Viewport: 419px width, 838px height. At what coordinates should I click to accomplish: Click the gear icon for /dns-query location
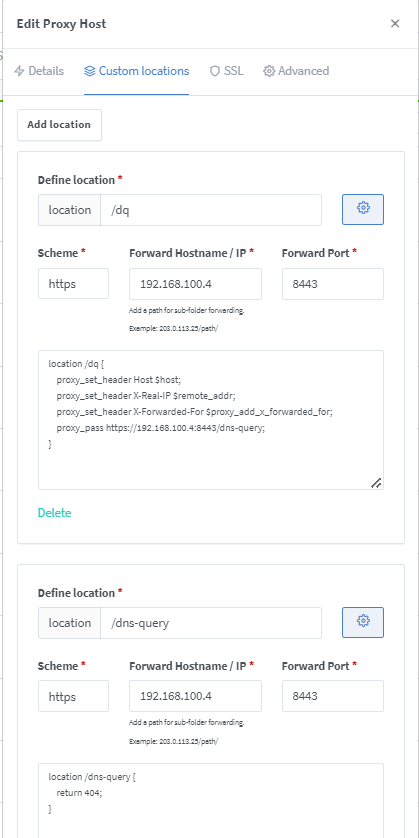(x=363, y=622)
